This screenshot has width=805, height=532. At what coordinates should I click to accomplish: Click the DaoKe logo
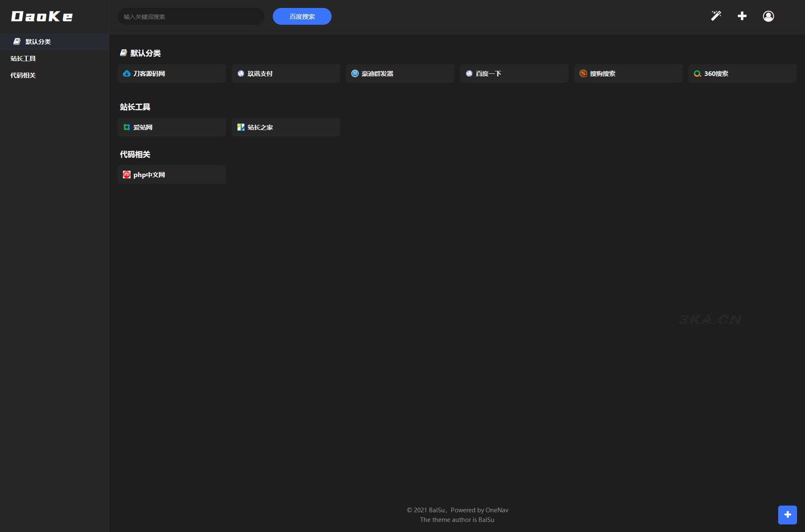coord(42,16)
